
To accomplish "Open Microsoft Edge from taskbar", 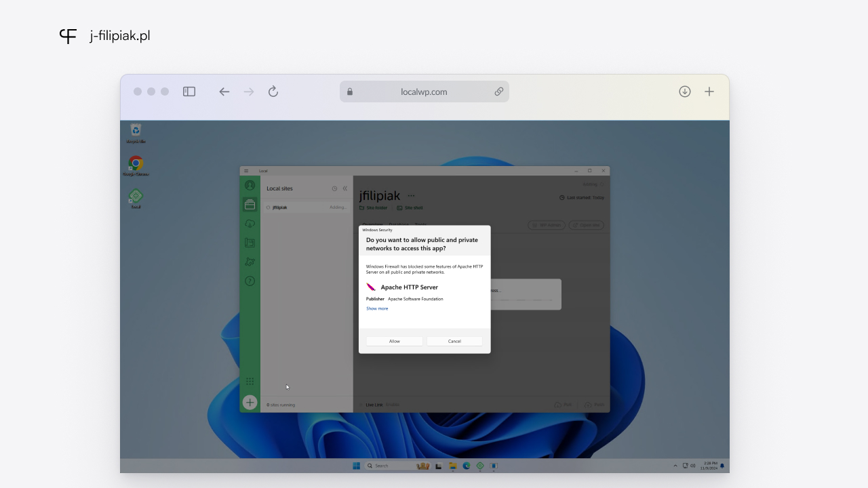I will [467, 466].
